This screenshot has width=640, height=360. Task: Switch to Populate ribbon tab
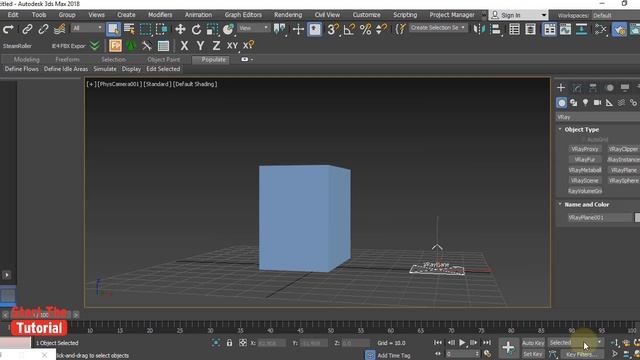(x=213, y=60)
